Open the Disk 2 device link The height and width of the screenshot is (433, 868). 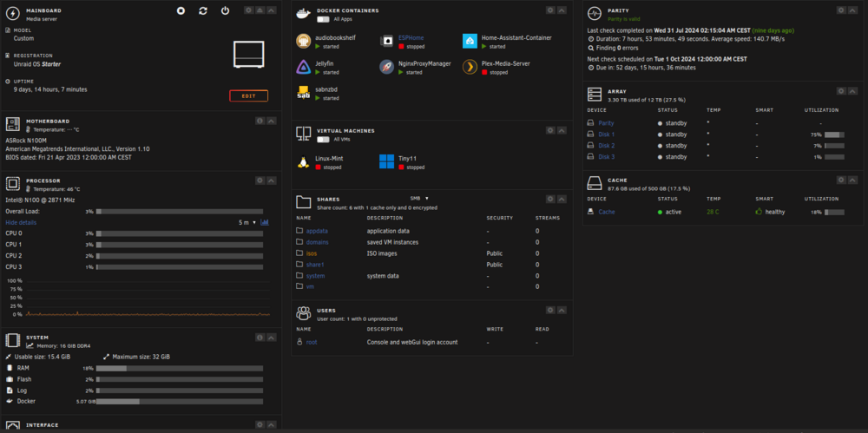click(607, 146)
